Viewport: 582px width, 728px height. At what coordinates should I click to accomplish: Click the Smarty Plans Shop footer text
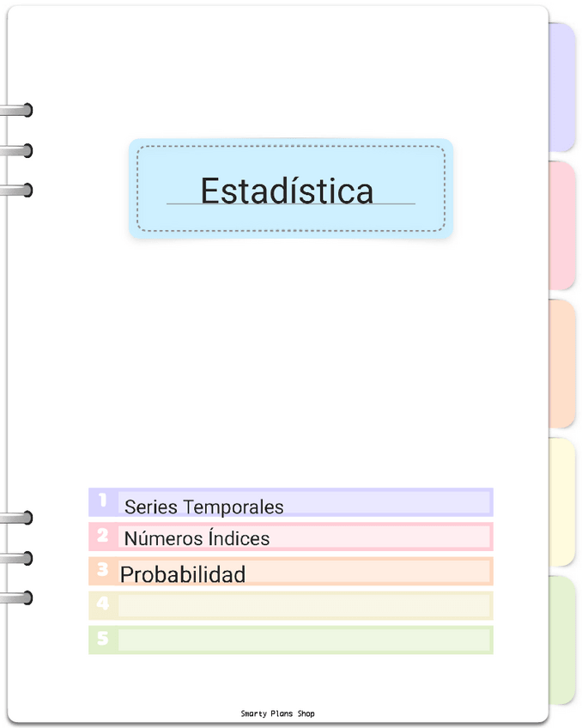(x=277, y=714)
